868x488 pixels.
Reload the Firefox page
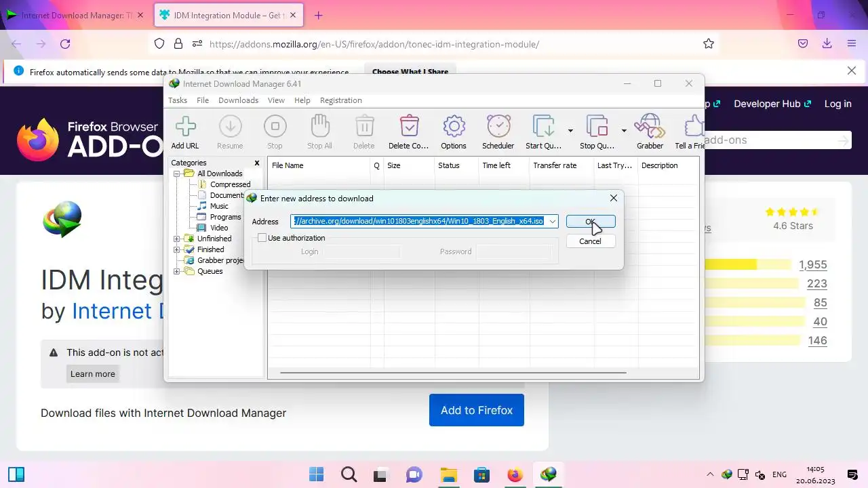click(65, 44)
